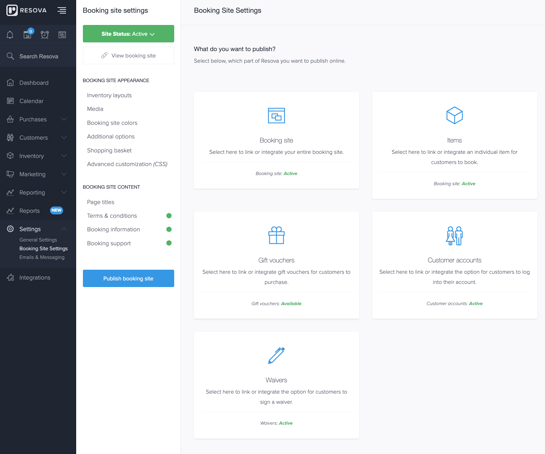Image resolution: width=545 pixels, height=454 pixels.
Task: Click the Resova logo icon
Action: coord(11,10)
